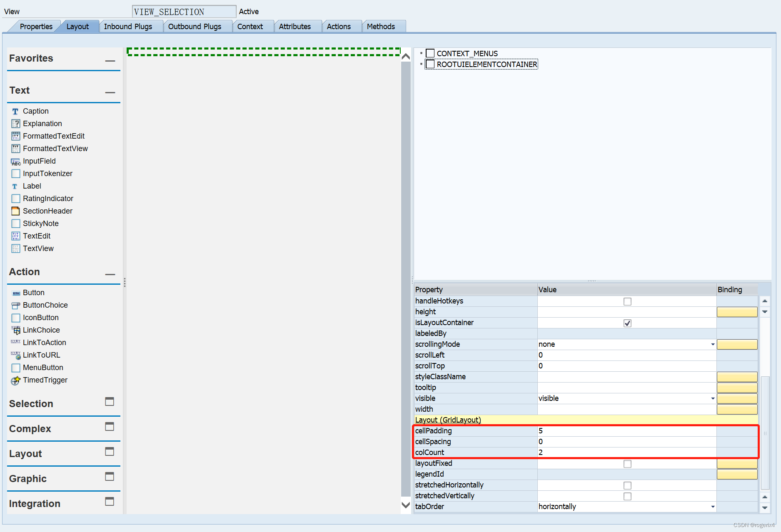Choose the LinkToURL element icon
The image size is (781, 532).
pyautogui.click(x=15, y=355)
